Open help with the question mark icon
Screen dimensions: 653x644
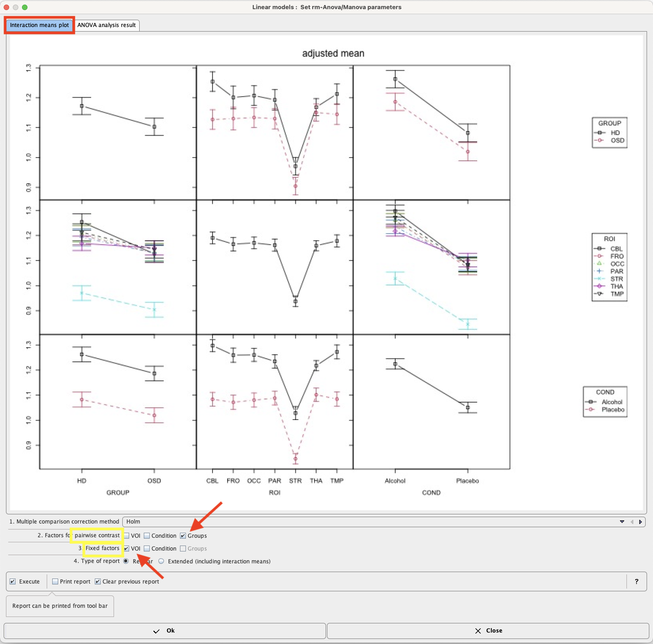click(637, 582)
